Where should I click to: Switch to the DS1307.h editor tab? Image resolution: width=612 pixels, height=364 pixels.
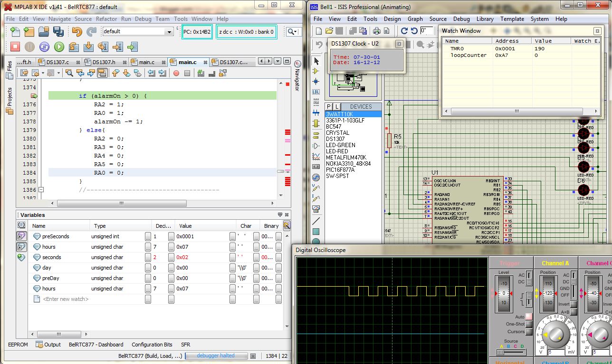104,62
